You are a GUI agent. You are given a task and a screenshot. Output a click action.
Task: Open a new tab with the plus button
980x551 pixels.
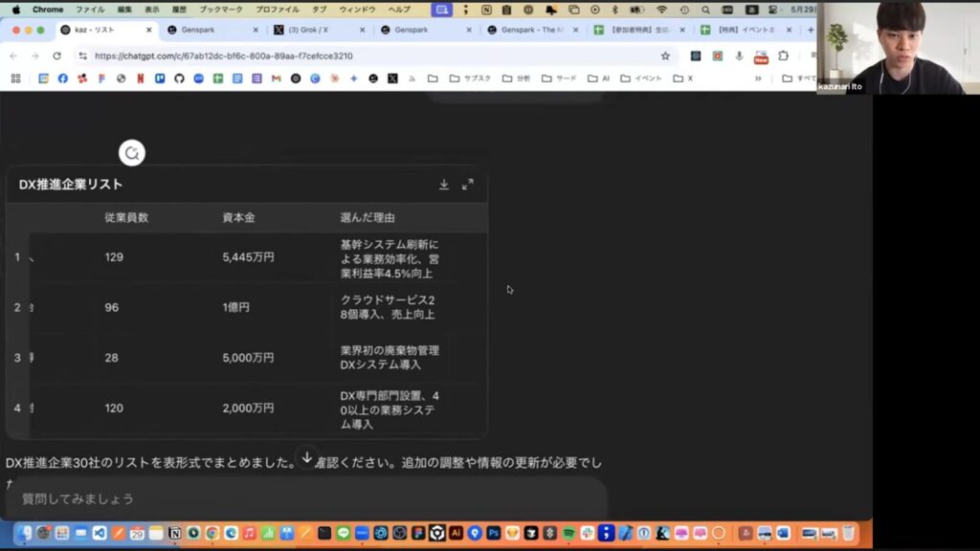(x=811, y=30)
